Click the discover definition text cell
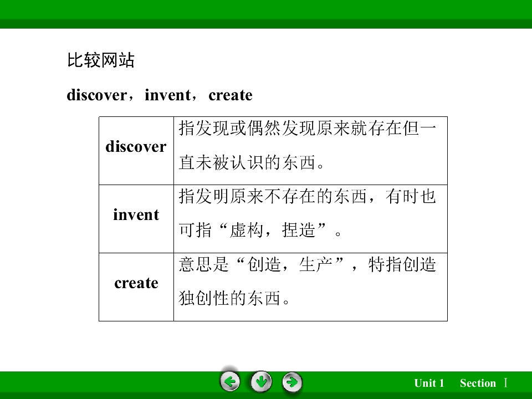The image size is (532, 399). pyautogui.click(x=310, y=151)
